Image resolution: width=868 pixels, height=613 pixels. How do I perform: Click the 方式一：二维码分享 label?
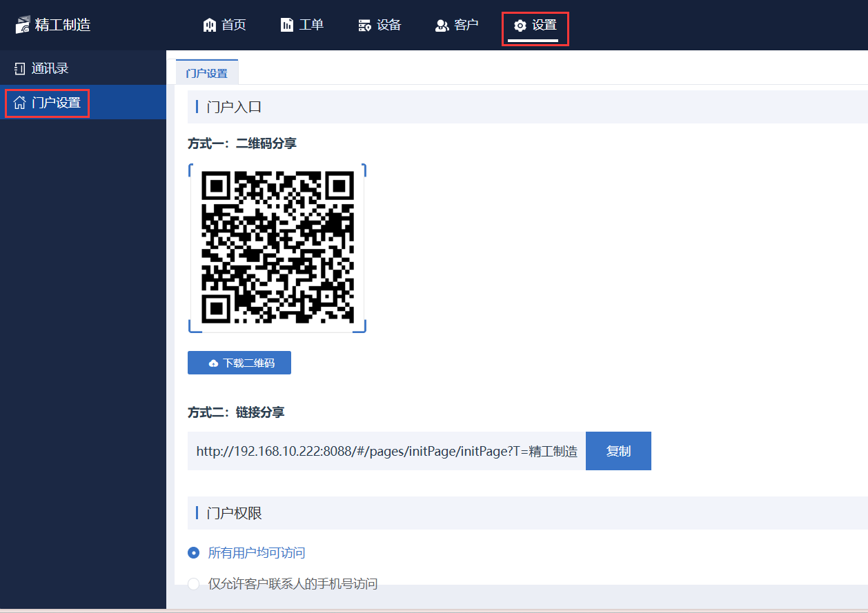242,143
